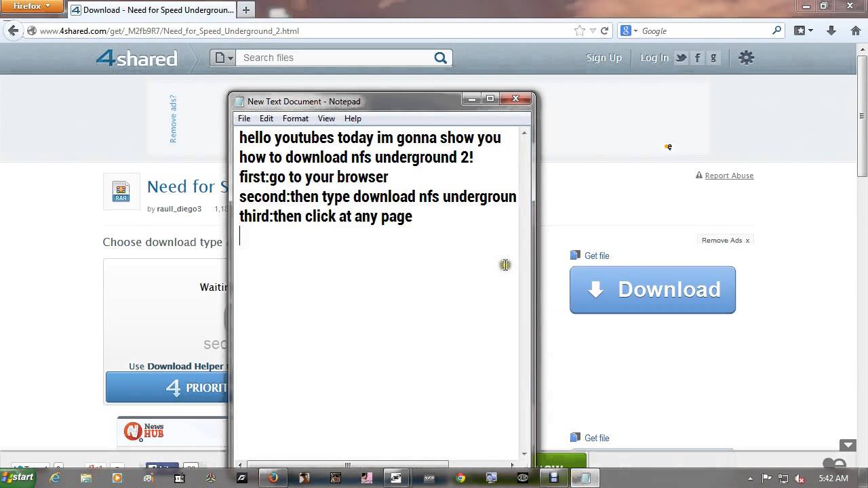Open the View menu in Notepad

click(326, 119)
